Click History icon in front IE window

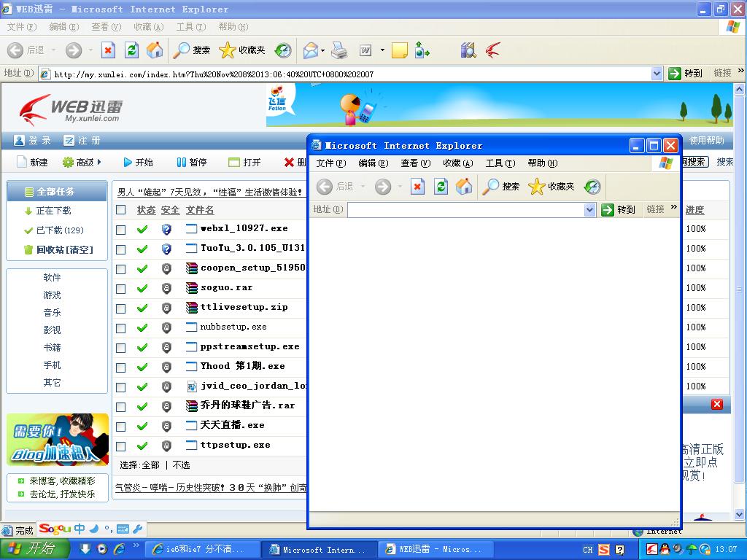(x=592, y=187)
